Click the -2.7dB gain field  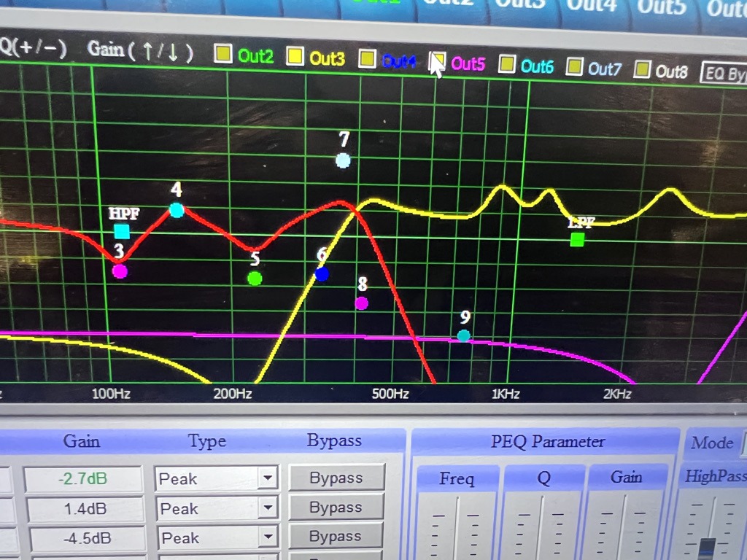click(83, 478)
